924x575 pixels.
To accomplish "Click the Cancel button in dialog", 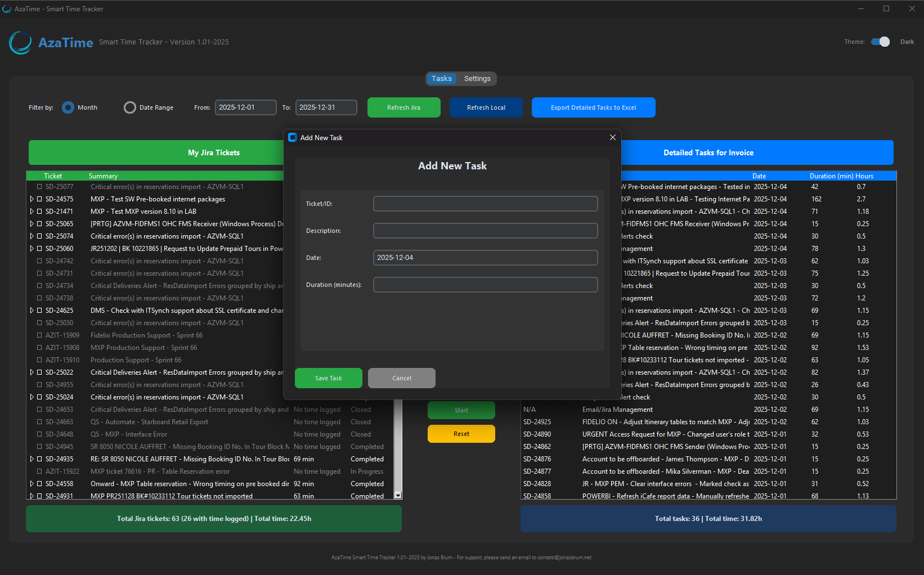I will pos(402,378).
